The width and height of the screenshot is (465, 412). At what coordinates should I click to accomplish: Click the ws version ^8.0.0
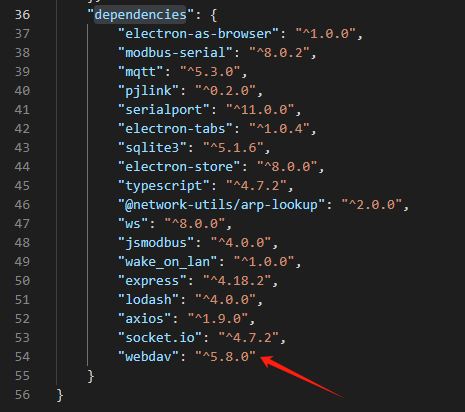tap(195, 224)
